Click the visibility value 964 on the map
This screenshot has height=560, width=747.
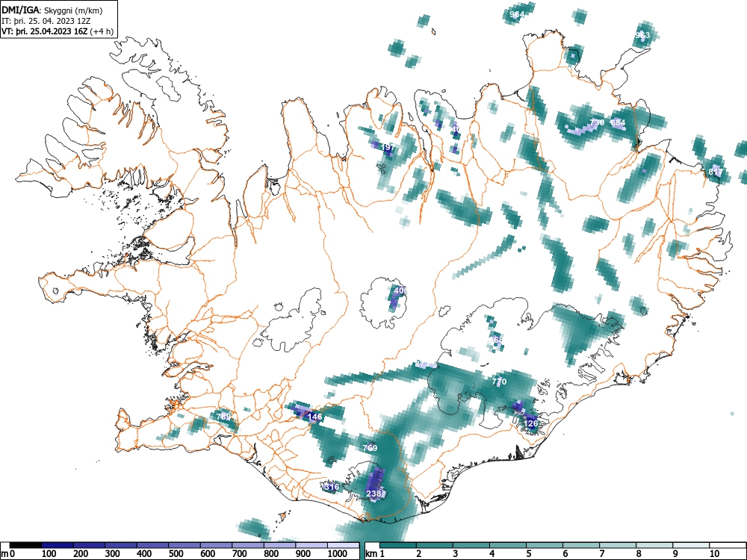tap(517, 14)
